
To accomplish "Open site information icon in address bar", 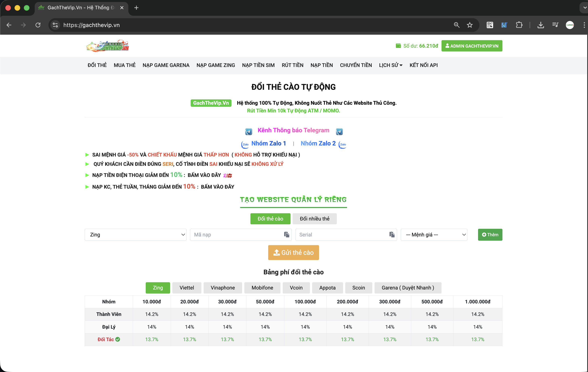I will pyautogui.click(x=55, y=25).
